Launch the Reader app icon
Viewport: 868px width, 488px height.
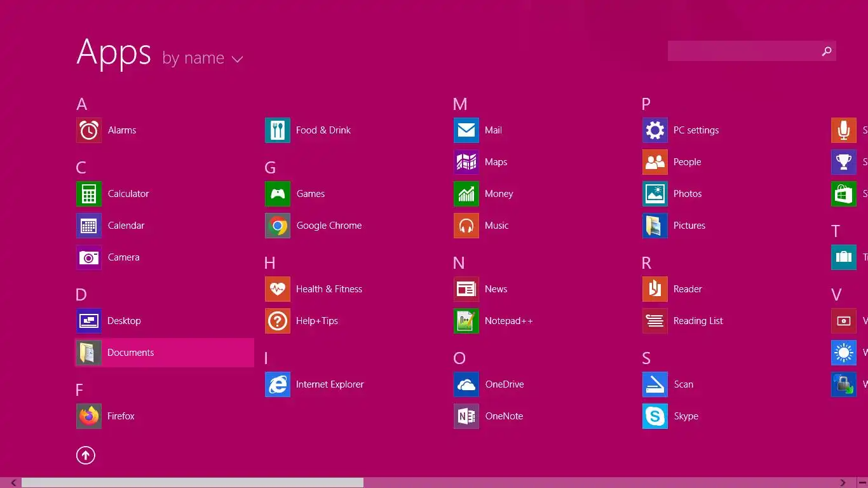[655, 289]
